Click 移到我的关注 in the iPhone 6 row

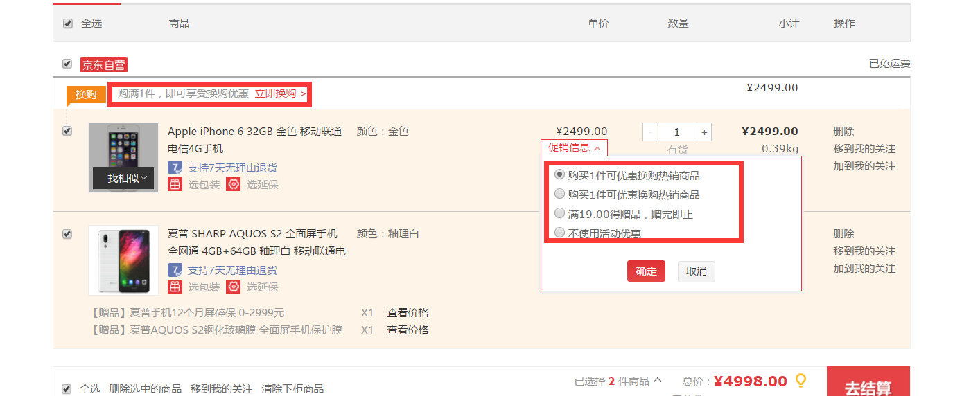(x=864, y=149)
